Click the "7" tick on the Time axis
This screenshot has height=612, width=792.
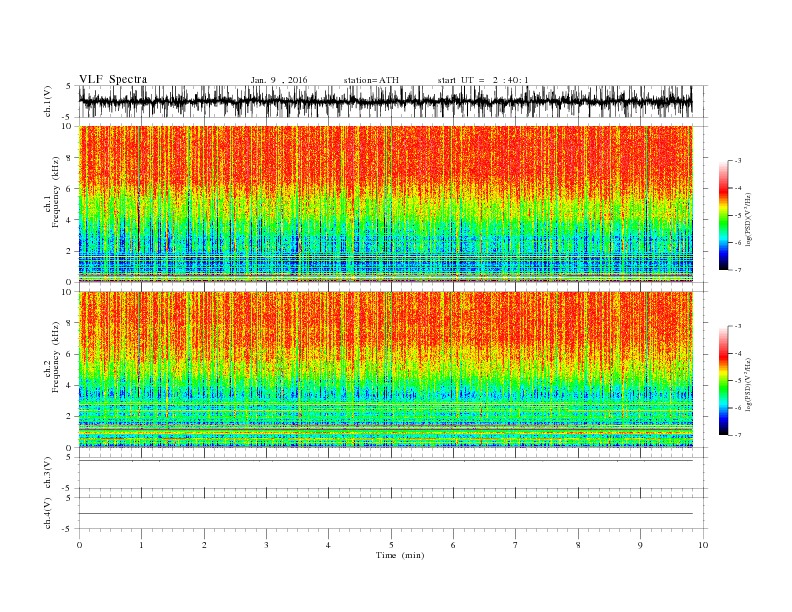pos(515,545)
